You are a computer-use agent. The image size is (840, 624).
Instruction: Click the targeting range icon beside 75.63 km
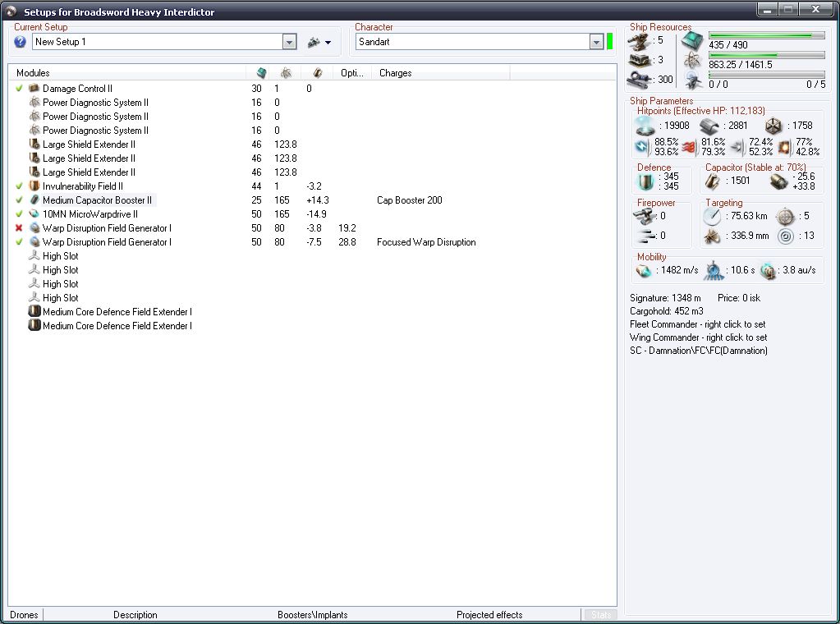pyautogui.click(x=712, y=217)
